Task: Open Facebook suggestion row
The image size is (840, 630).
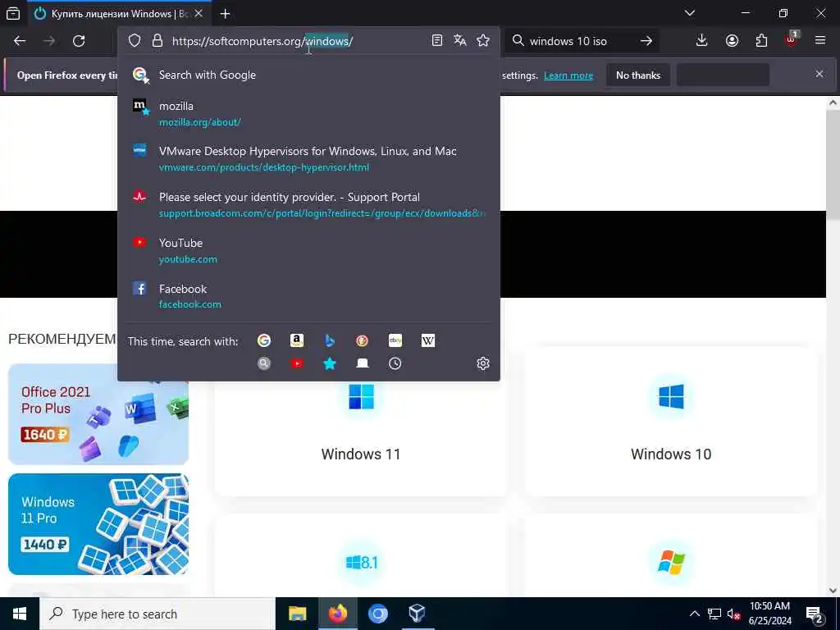Action: [308, 296]
